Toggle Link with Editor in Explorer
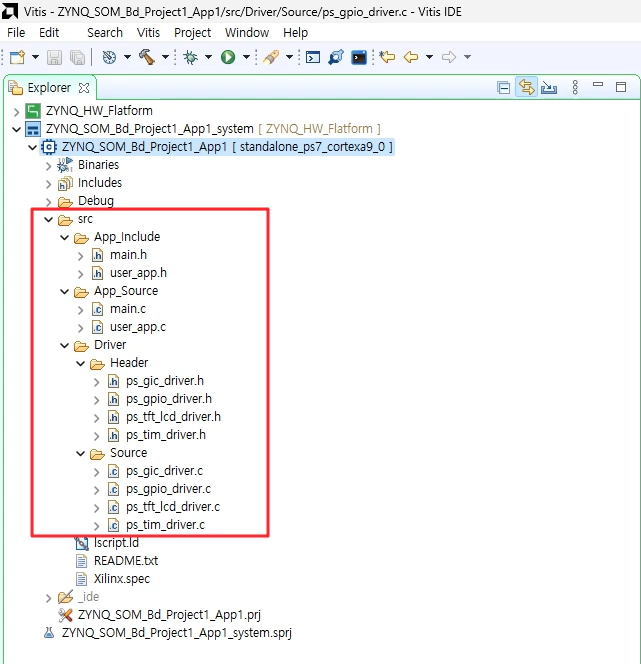The image size is (641, 664). (526, 87)
